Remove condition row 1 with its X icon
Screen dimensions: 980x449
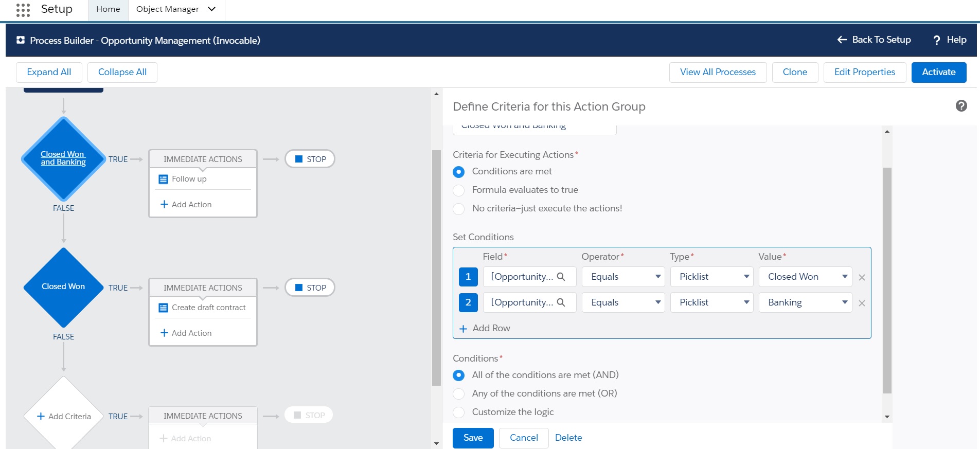pyautogui.click(x=862, y=278)
